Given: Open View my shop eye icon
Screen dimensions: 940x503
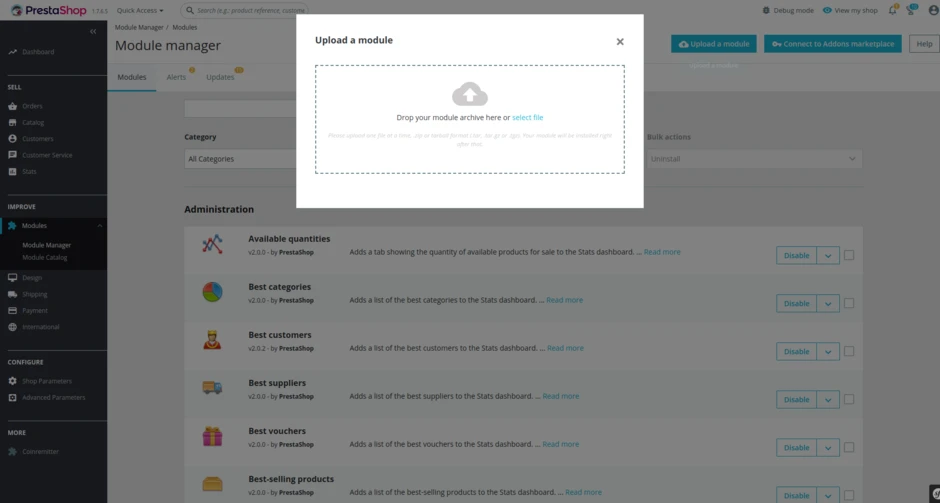Looking at the screenshot, I should pyautogui.click(x=827, y=10).
